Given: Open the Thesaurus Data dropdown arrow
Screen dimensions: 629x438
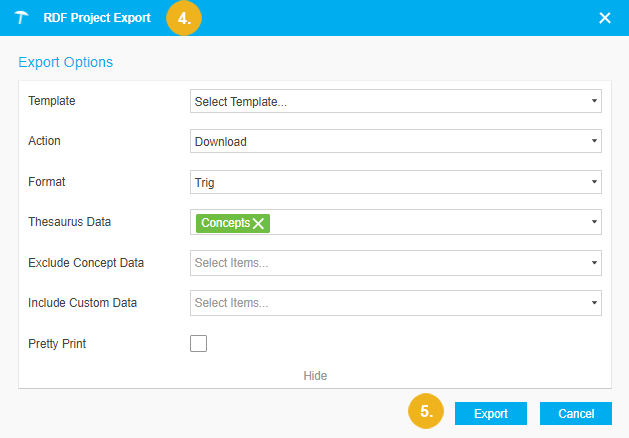Looking at the screenshot, I should [594, 222].
